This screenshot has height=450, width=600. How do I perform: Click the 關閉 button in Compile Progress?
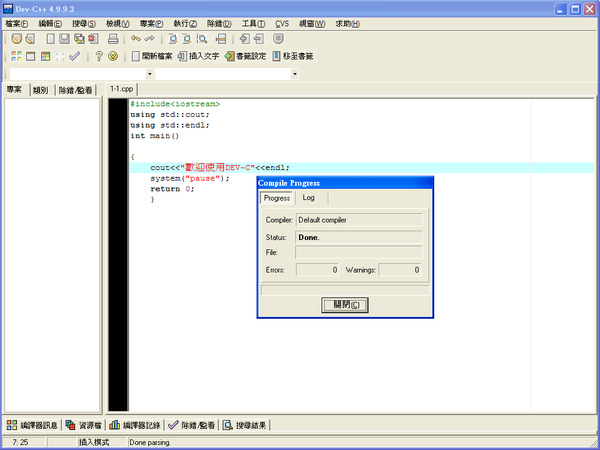(x=345, y=305)
